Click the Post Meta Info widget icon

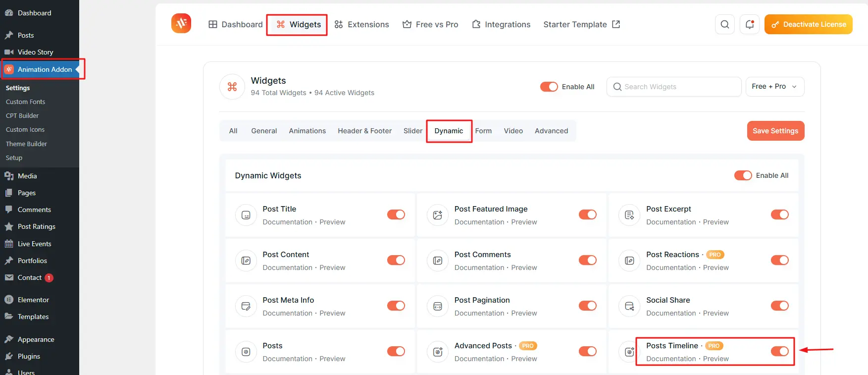tap(246, 306)
